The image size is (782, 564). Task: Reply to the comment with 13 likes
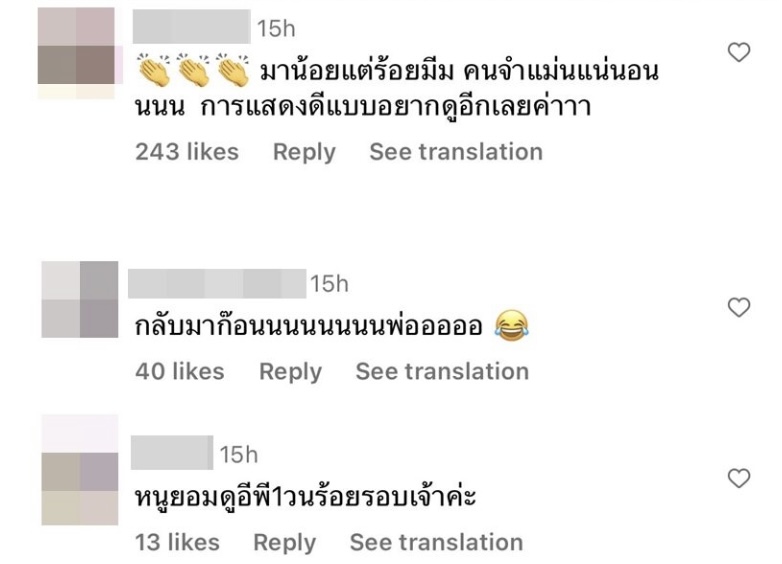[285, 543]
